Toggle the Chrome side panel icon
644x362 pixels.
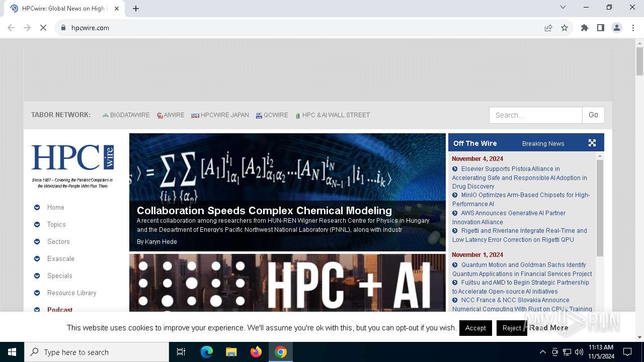[601, 28]
